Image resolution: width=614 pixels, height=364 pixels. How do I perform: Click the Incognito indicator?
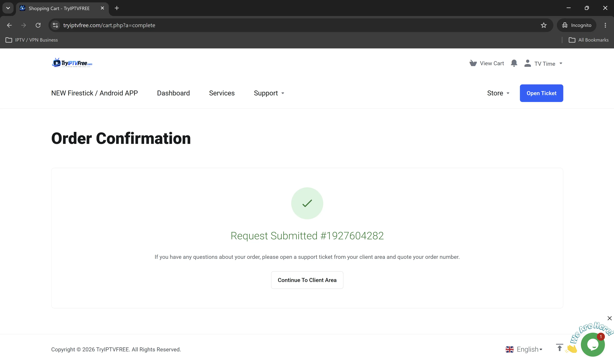[576, 25]
